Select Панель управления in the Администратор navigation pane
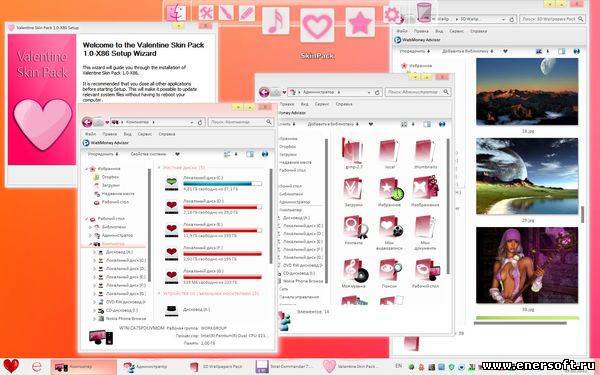600x375 pixels. [x=299, y=297]
